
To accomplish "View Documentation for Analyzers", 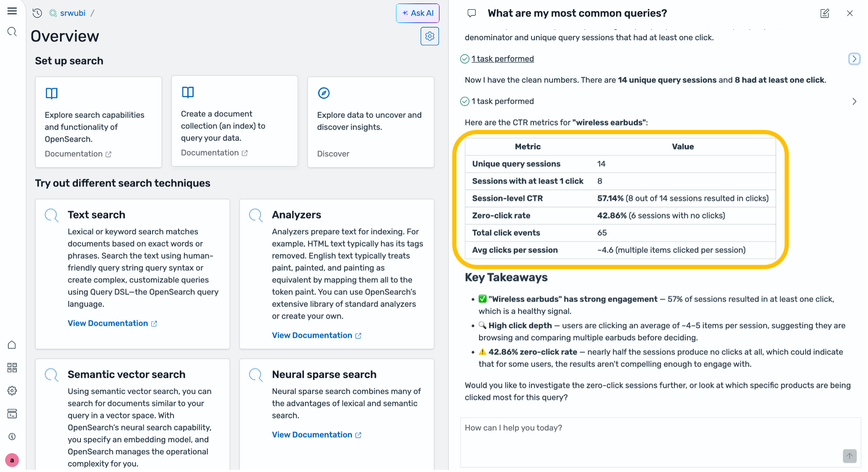I will click(x=316, y=335).
